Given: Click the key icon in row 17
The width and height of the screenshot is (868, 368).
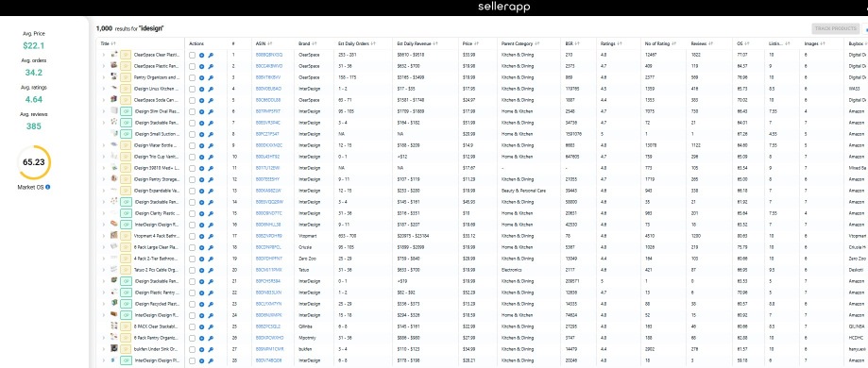Looking at the screenshot, I should point(211,236).
